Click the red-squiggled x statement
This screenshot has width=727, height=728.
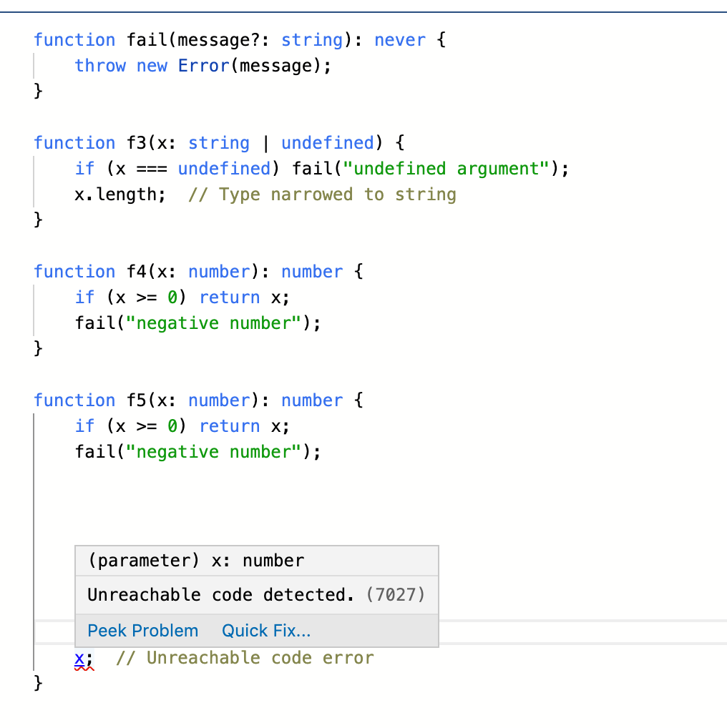pos(79,658)
